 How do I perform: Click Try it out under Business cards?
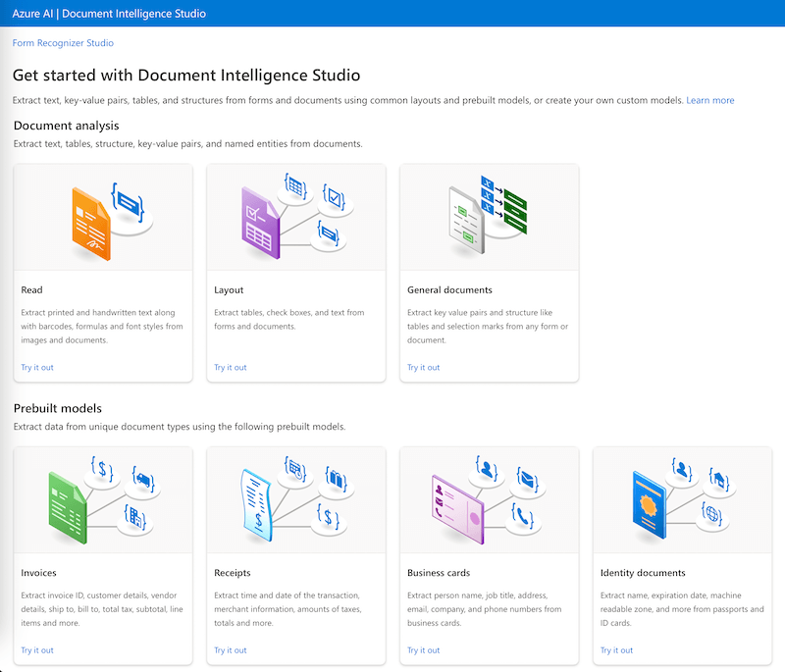click(424, 650)
